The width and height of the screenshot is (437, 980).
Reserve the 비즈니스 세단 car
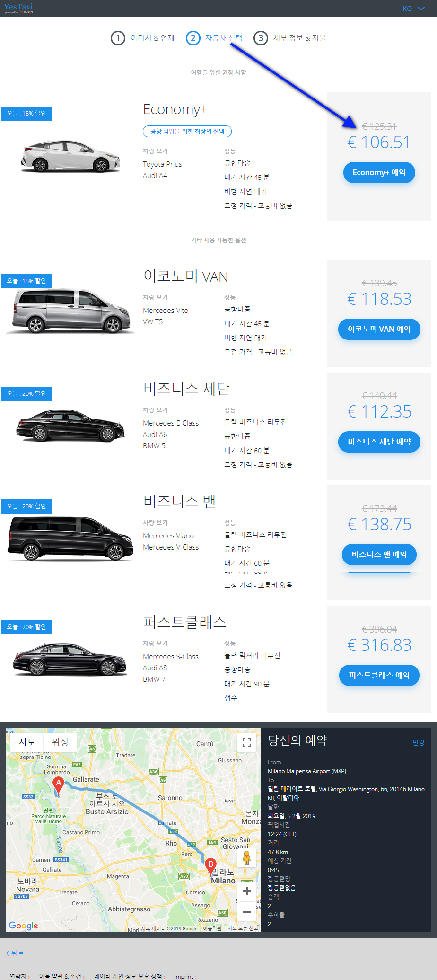click(379, 442)
